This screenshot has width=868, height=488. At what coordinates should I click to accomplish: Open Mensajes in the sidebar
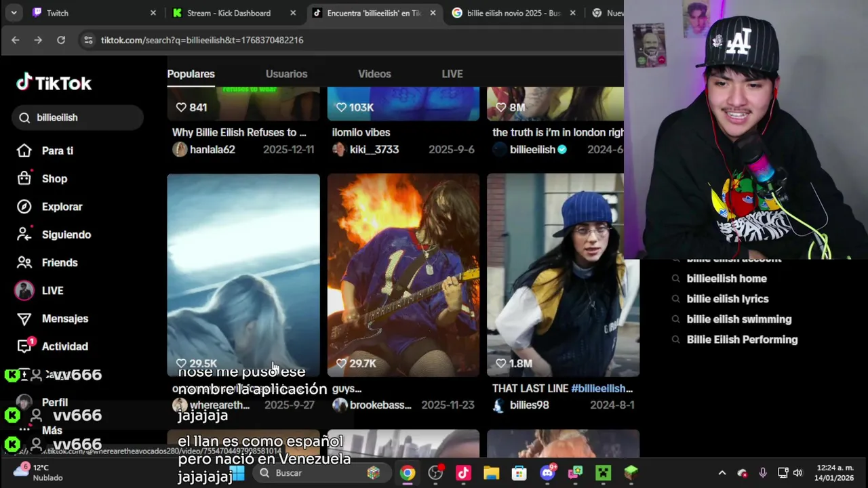click(x=52, y=319)
